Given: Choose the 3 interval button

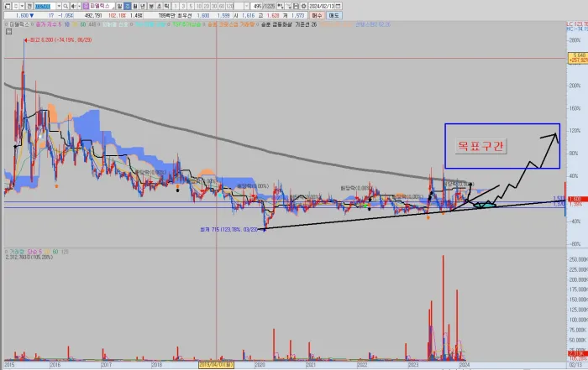Looking at the screenshot, I should (183, 6).
